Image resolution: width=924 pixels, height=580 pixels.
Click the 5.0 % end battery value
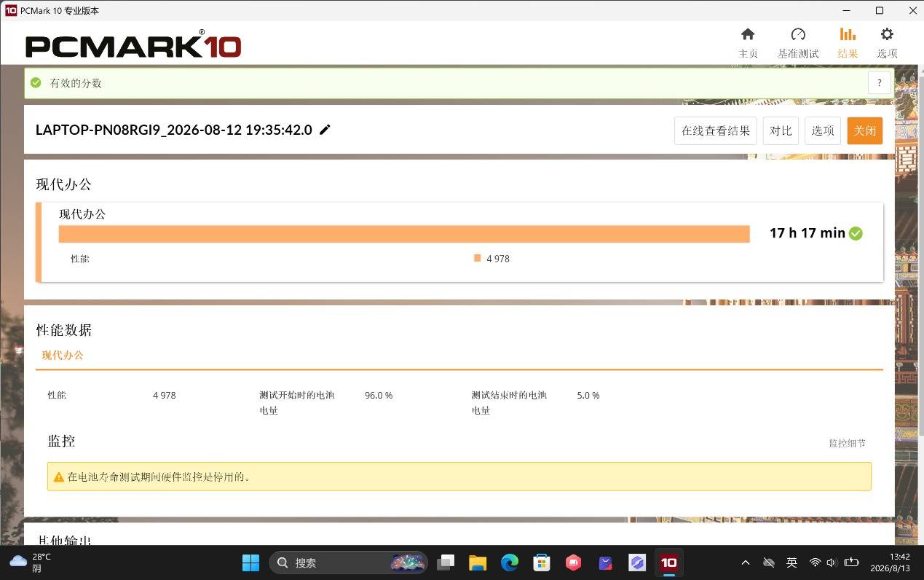click(588, 396)
